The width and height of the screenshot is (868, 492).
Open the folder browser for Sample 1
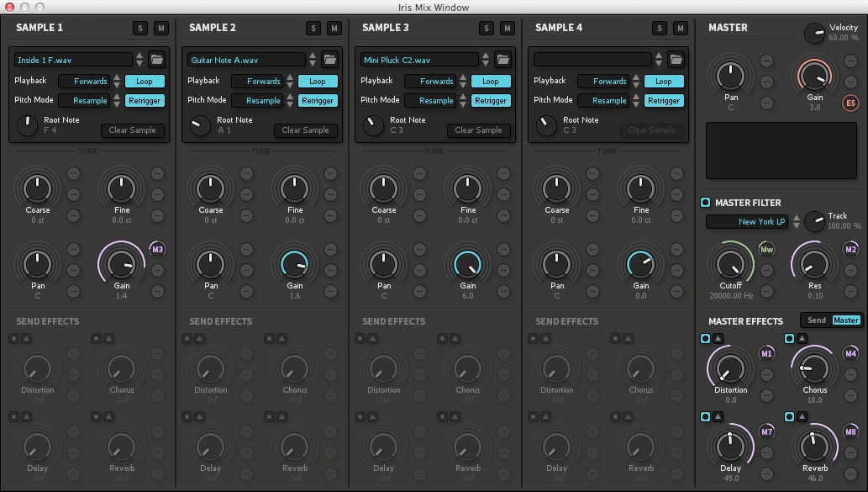pyautogui.click(x=156, y=60)
